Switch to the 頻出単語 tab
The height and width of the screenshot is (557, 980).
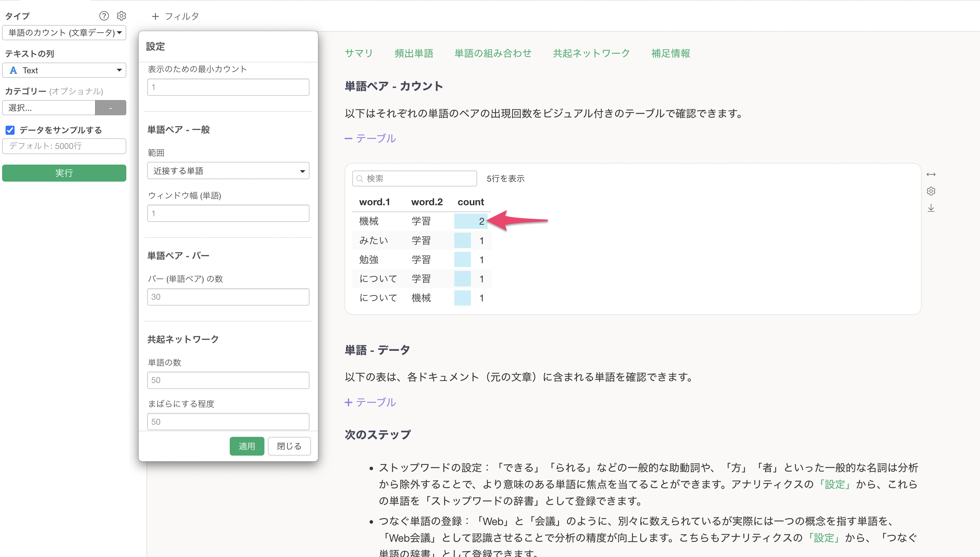pos(414,53)
